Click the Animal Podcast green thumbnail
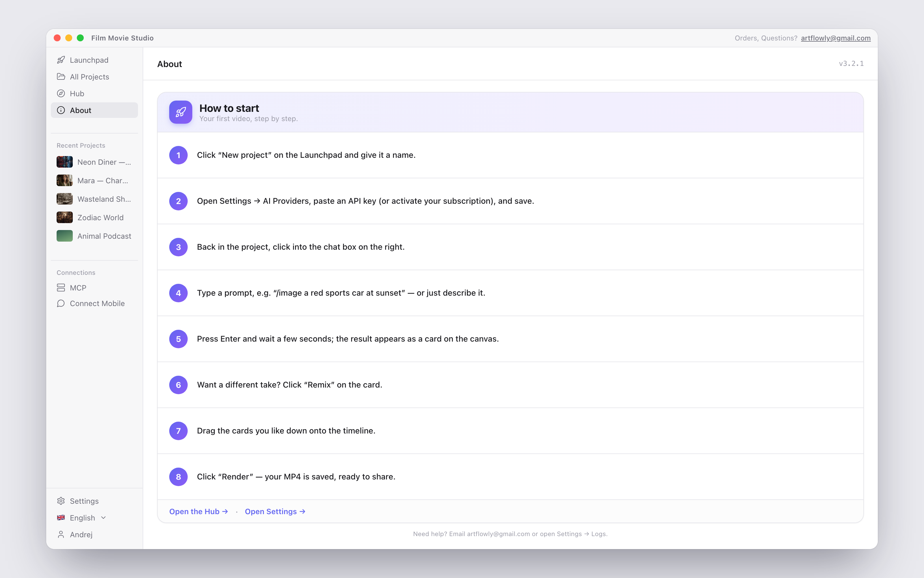 click(64, 236)
